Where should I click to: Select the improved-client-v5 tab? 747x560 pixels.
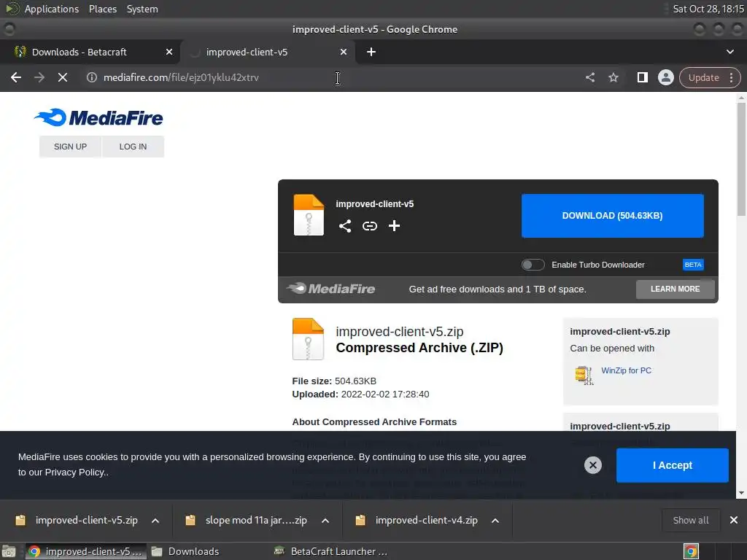(268, 52)
